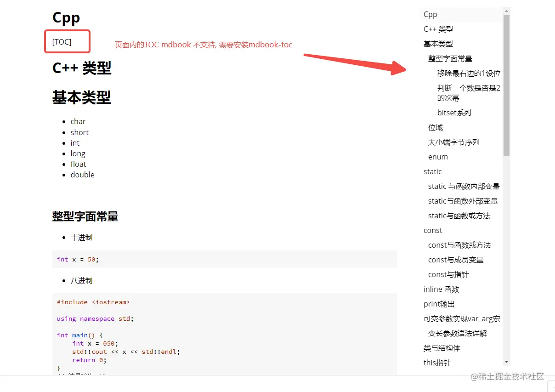The image size is (555, 392).
Task: Open the enum section link
Action: point(437,157)
